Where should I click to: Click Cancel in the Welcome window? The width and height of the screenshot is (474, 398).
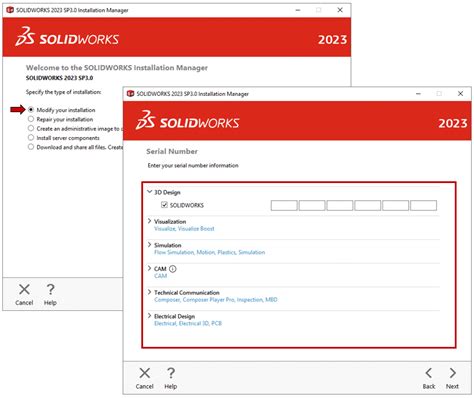click(x=24, y=295)
